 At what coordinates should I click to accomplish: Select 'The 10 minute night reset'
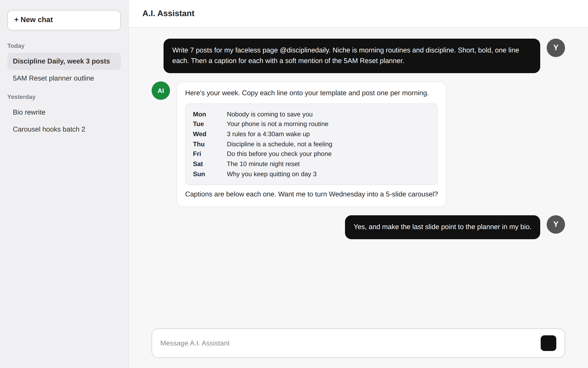click(263, 164)
